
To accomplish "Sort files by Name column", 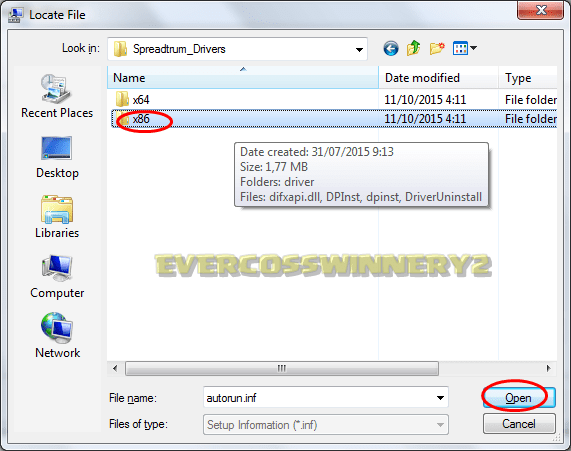I will coord(243,78).
